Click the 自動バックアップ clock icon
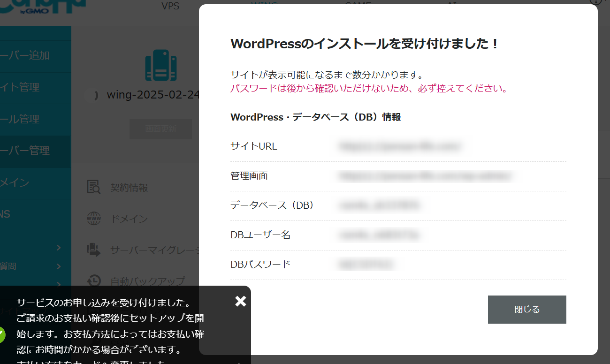 [x=94, y=281]
